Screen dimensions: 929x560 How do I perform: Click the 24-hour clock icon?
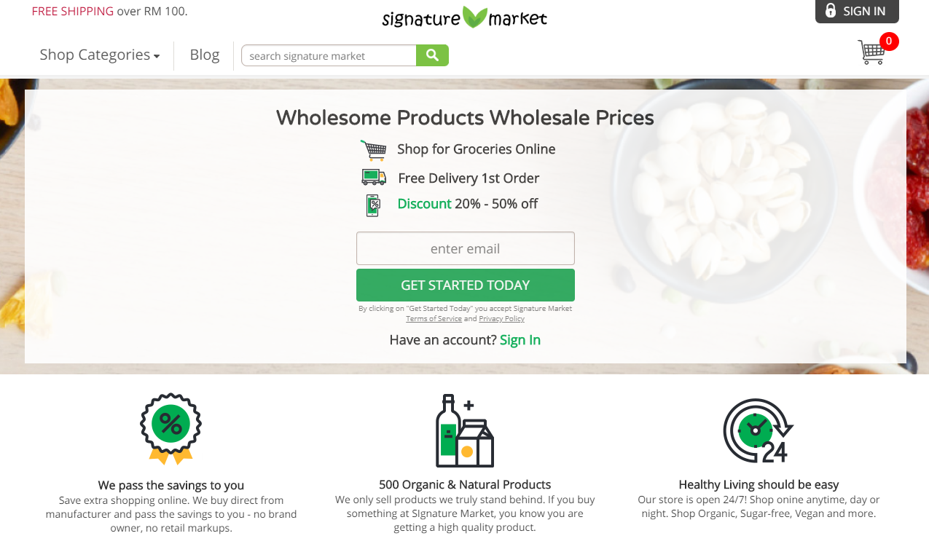click(758, 430)
